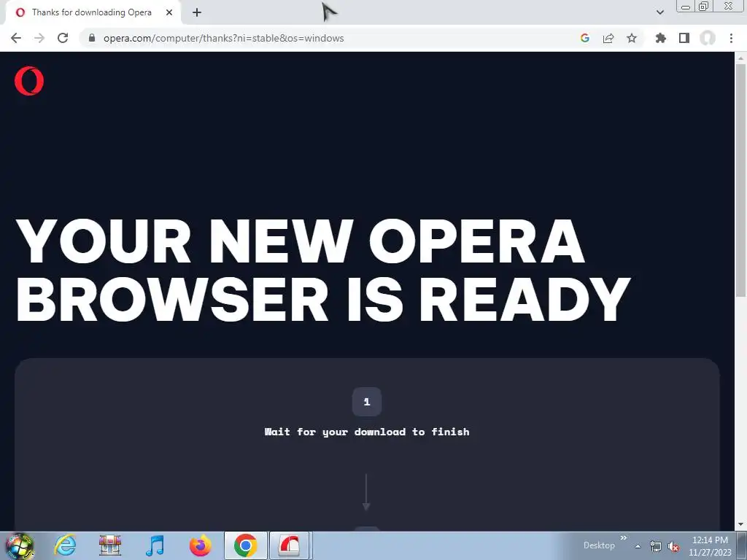The image size is (747, 560).
Task: Click the Desktop toolbar label
Action: (x=599, y=545)
